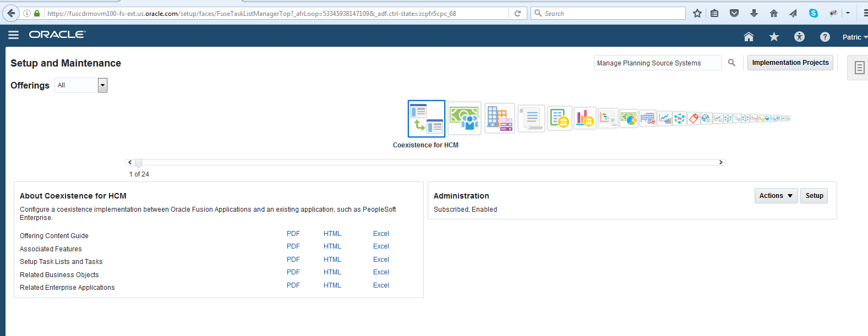This screenshot has width=868, height=336.
Task: Click the site information icon in address bar
Action: [26, 13]
